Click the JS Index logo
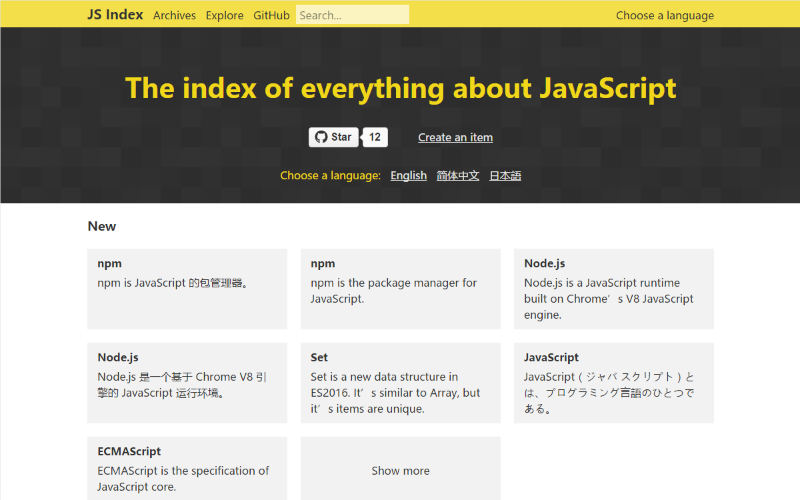 115,15
